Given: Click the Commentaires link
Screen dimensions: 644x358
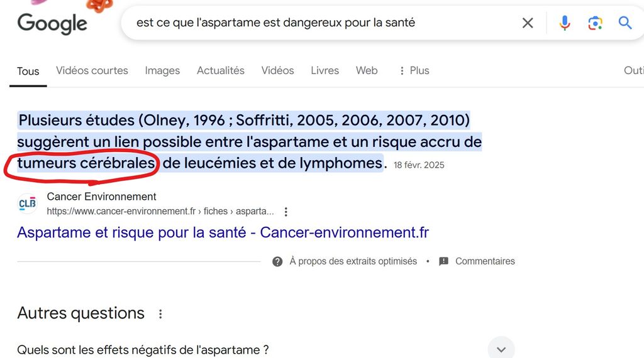Looking at the screenshot, I should pos(485,261).
